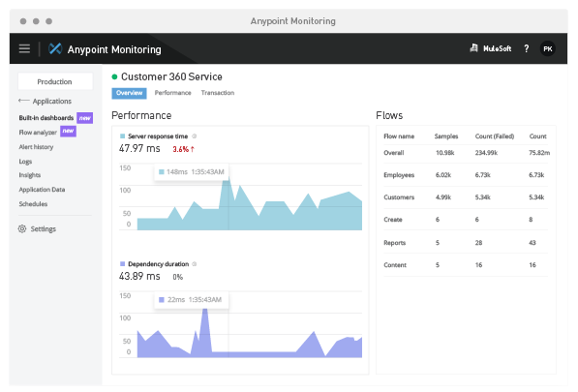Open the PK user avatar

pos(548,48)
